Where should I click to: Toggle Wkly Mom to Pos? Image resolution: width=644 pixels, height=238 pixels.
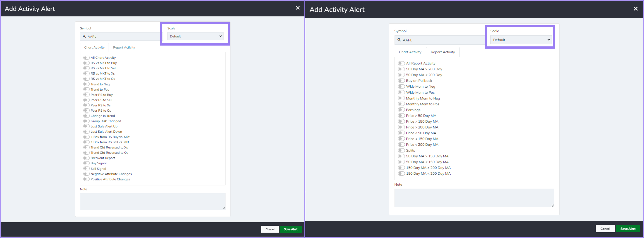click(x=401, y=92)
